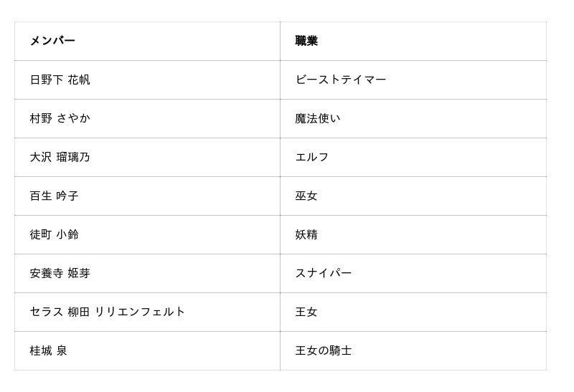Click the 職業 column header
The width and height of the screenshot is (574, 392).
(306, 41)
